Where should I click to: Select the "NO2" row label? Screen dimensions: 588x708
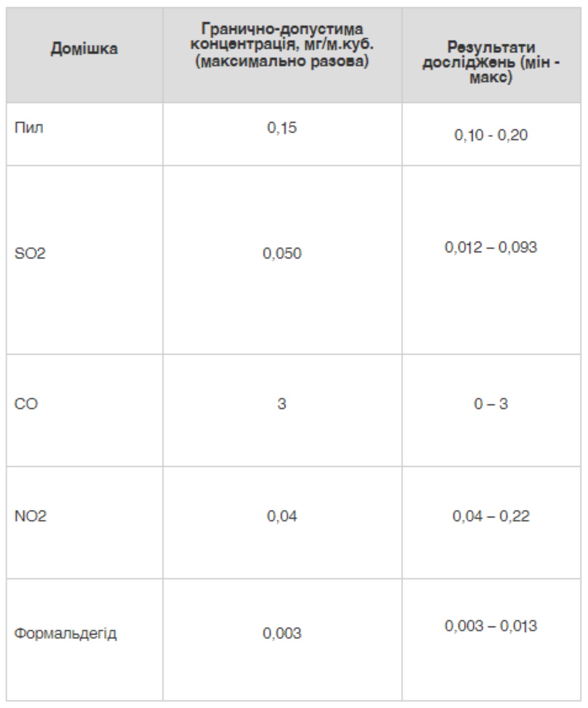click(x=30, y=516)
